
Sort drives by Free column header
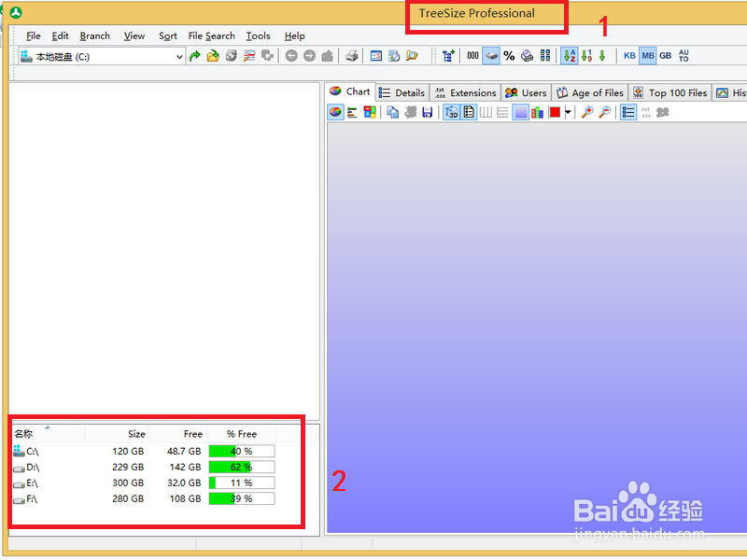coord(178,434)
